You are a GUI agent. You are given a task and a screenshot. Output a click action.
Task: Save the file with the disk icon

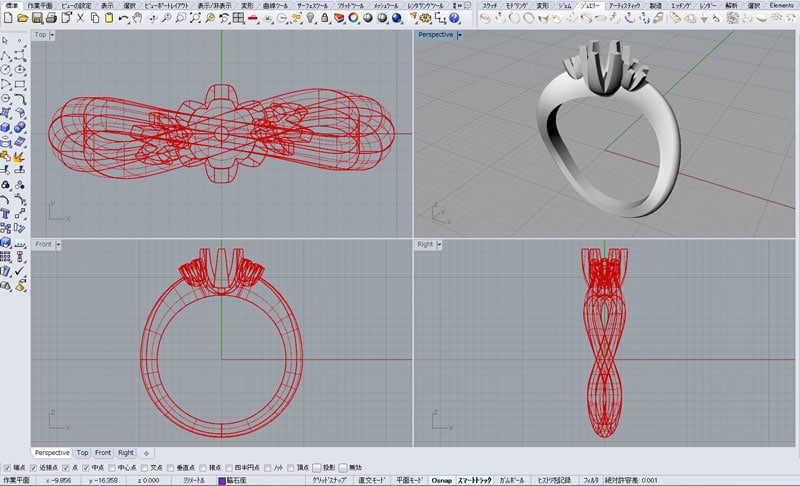point(36,19)
